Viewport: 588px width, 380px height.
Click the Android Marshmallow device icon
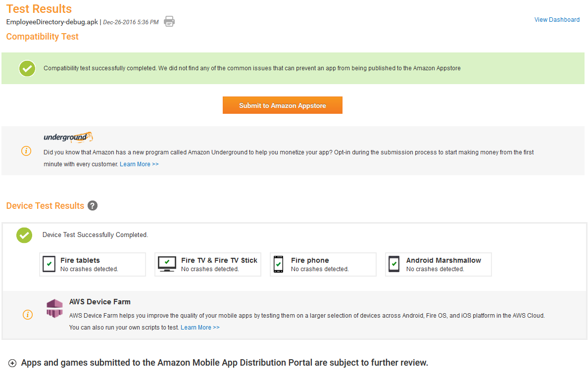(x=394, y=264)
